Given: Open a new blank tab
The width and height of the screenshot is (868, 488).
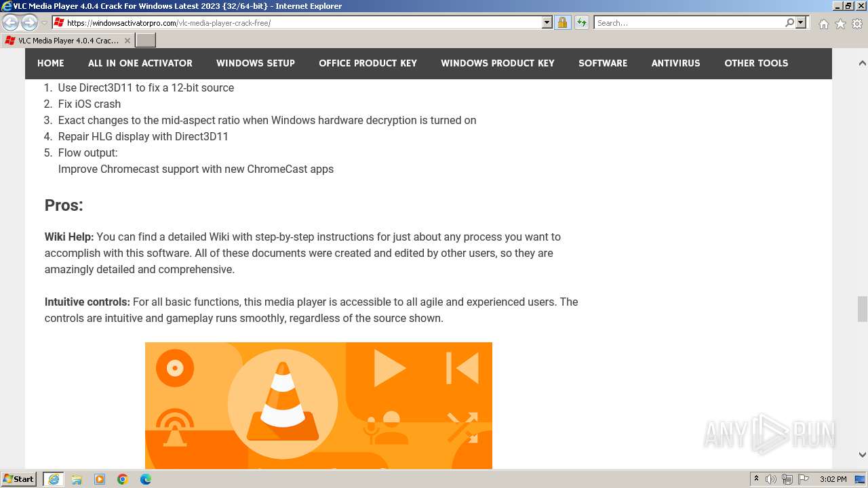Looking at the screenshot, I should click(146, 41).
